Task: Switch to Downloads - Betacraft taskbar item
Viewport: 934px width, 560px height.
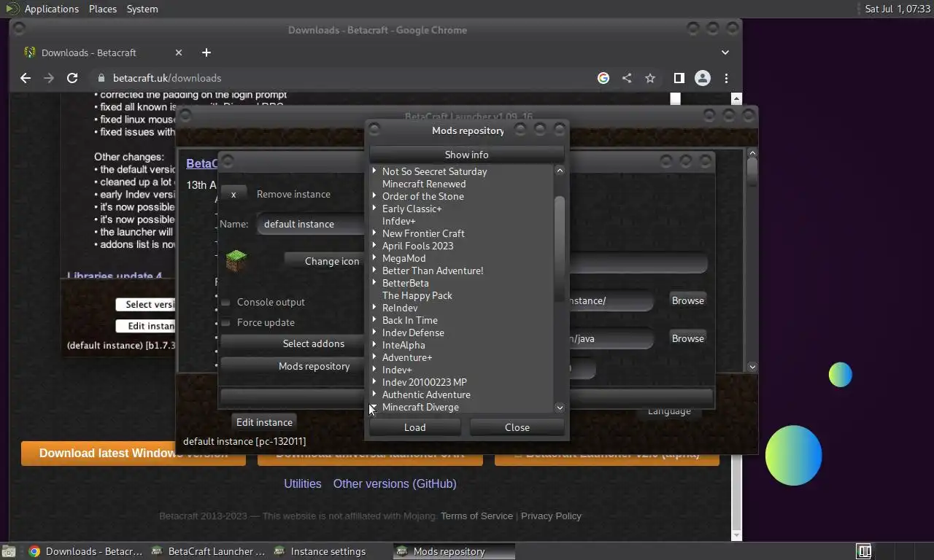Action: 86,551
